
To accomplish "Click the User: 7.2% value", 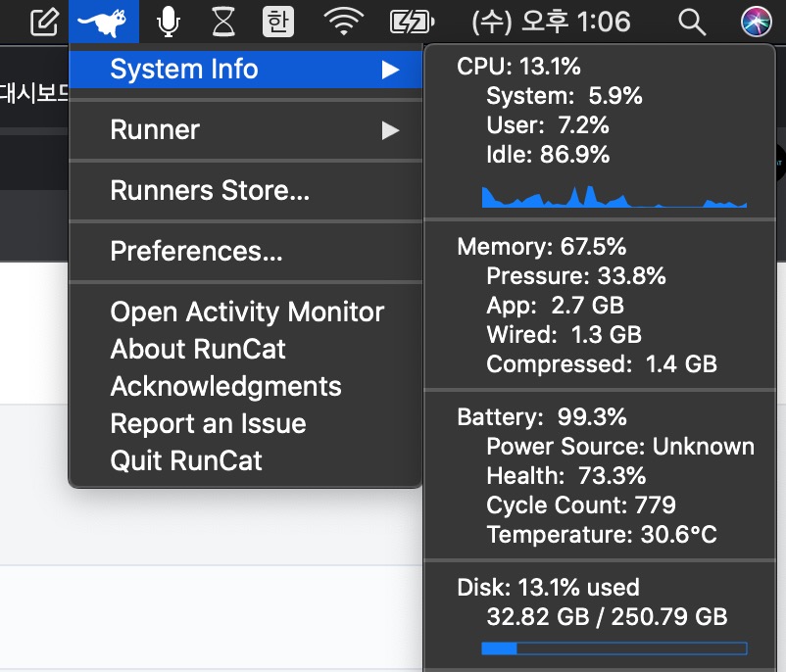I will click(548, 125).
